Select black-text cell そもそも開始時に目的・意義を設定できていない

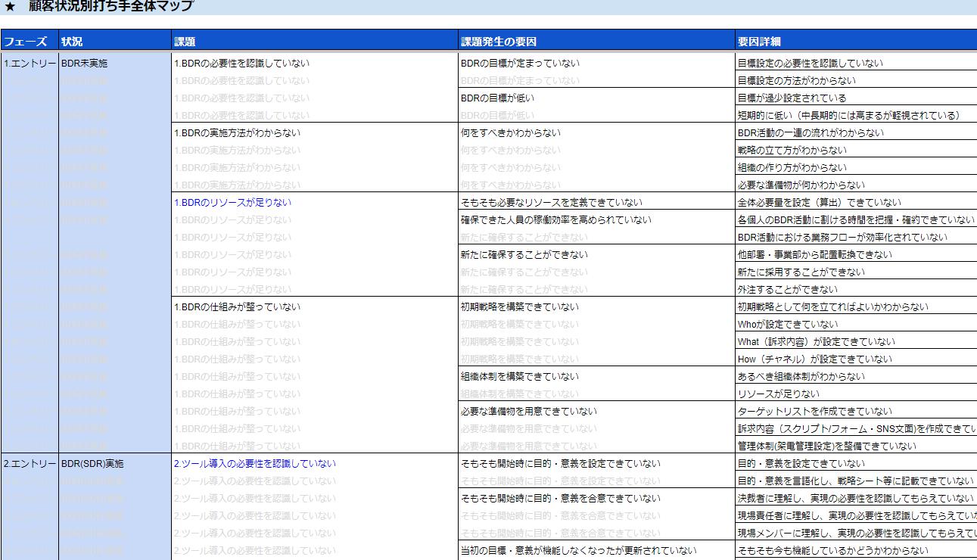click(x=596, y=464)
